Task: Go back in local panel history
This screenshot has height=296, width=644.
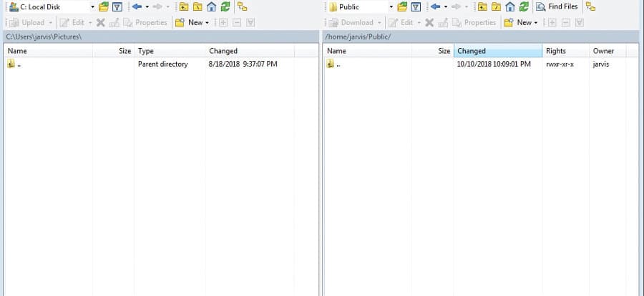Action: pyautogui.click(x=137, y=6)
